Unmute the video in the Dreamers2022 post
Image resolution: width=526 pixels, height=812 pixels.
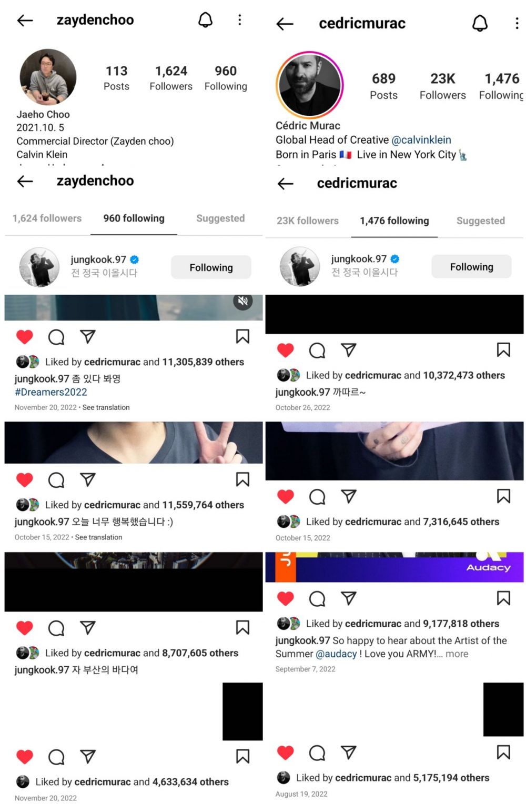tap(242, 301)
